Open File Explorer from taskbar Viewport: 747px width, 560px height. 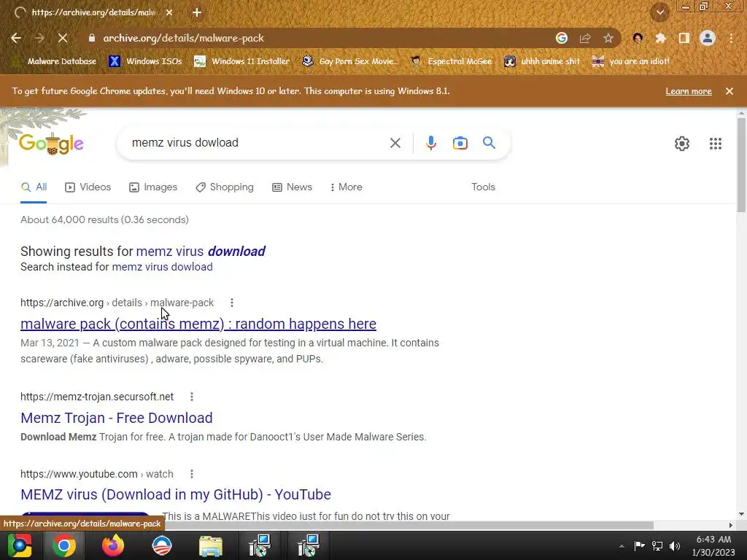pyautogui.click(x=211, y=545)
